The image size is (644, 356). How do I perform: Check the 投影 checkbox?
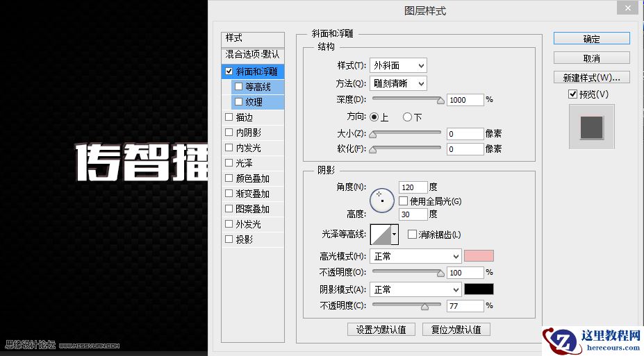click(x=229, y=239)
